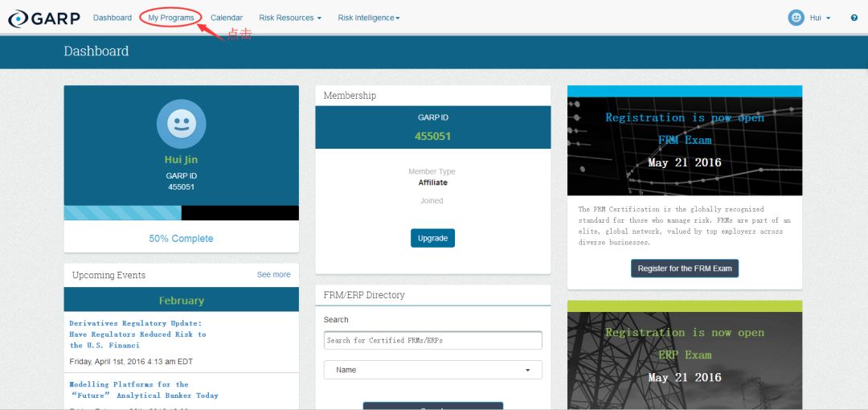Image resolution: width=868 pixels, height=410 pixels.
Task: Click the FRM Exam registration banner image
Action: point(685,146)
